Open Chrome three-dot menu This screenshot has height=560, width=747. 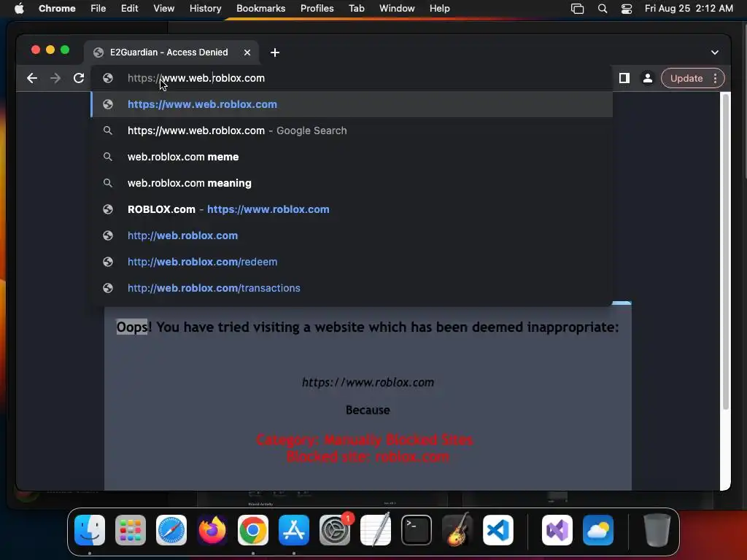point(715,78)
